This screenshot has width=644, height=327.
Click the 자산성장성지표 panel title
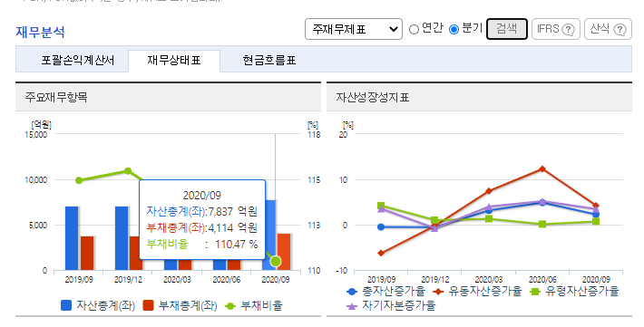(x=373, y=97)
